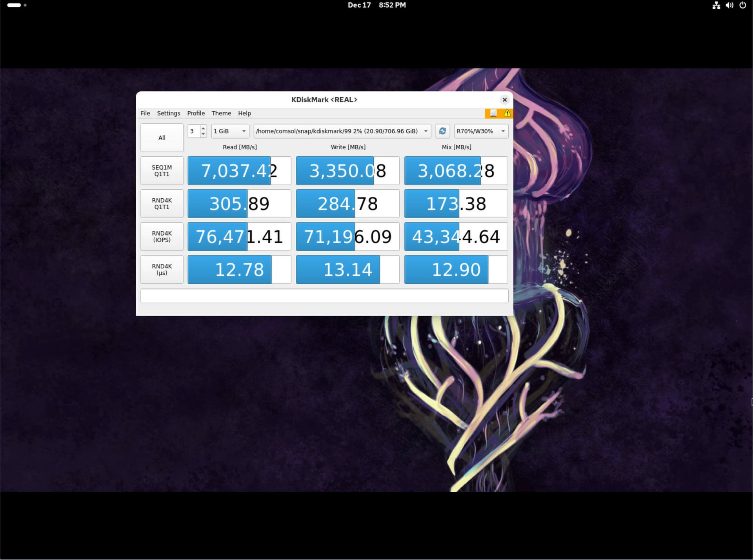Image resolution: width=753 pixels, height=560 pixels.
Task: Open the R70%/W30% mix ratio dropdown
Action: [481, 131]
